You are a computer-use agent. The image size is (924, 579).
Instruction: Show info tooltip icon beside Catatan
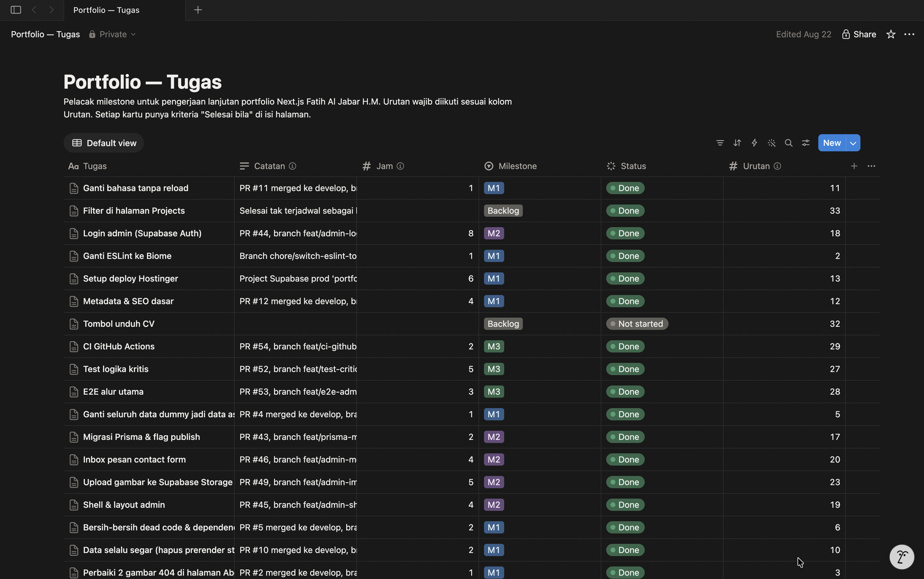click(292, 166)
